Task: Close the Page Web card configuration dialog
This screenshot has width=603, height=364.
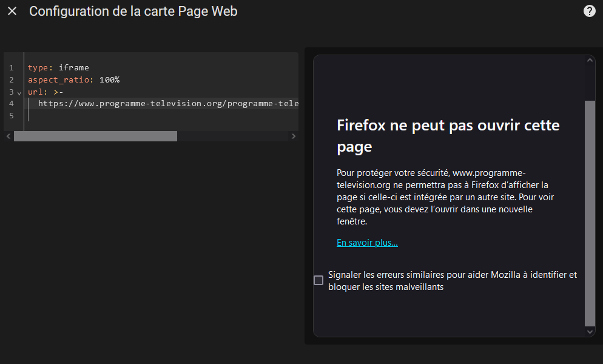Action: [x=12, y=11]
